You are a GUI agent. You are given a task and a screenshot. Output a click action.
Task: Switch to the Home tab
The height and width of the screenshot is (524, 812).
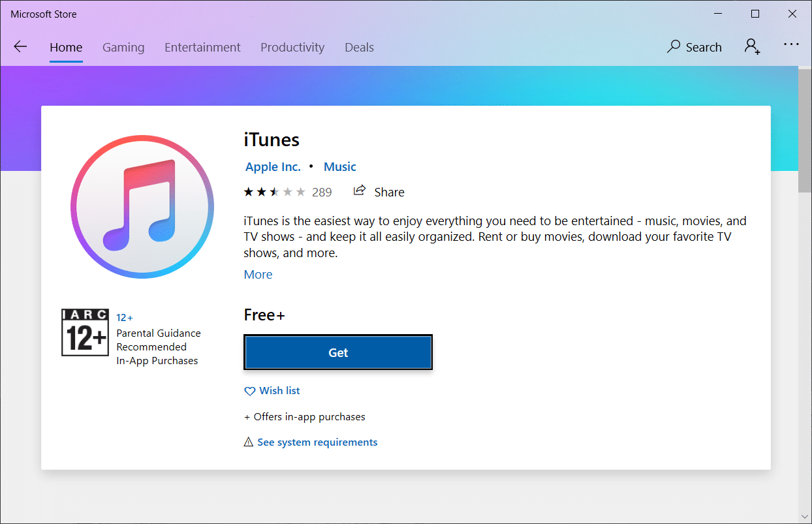click(66, 48)
